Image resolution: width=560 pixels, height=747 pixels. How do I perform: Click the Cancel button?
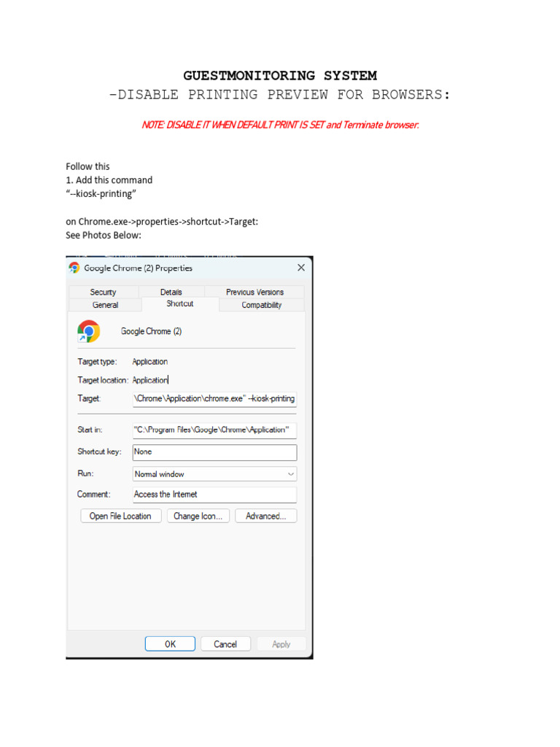pyautogui.click(x=225, y=644)
